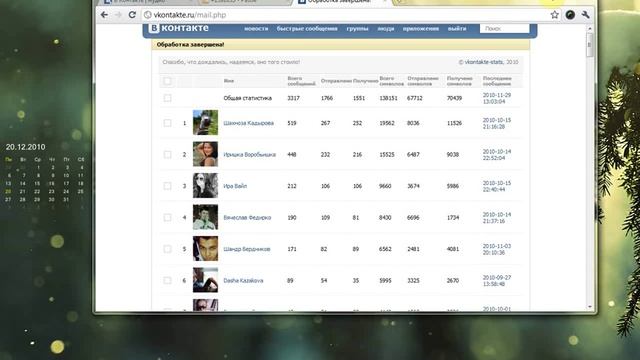Click the avatar thumbnail of Dasha Kazakova

(x=205, y=280)
